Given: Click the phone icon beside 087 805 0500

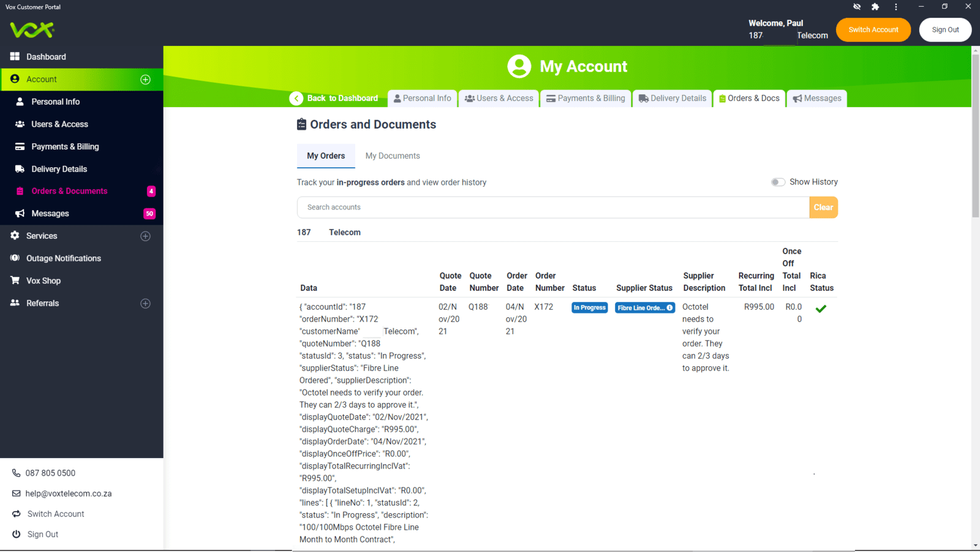Looking at the screenshot, I should tap(15, 472).
